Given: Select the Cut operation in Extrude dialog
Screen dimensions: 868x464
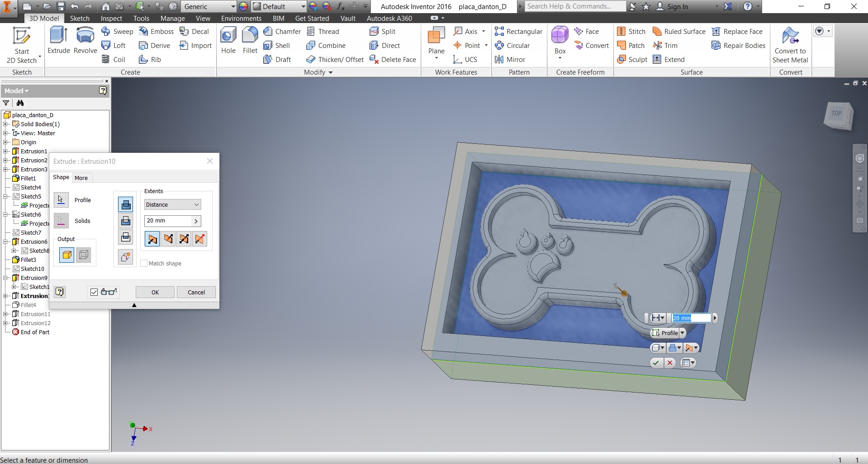Looking at the screenshot, I should click(125, 221).
